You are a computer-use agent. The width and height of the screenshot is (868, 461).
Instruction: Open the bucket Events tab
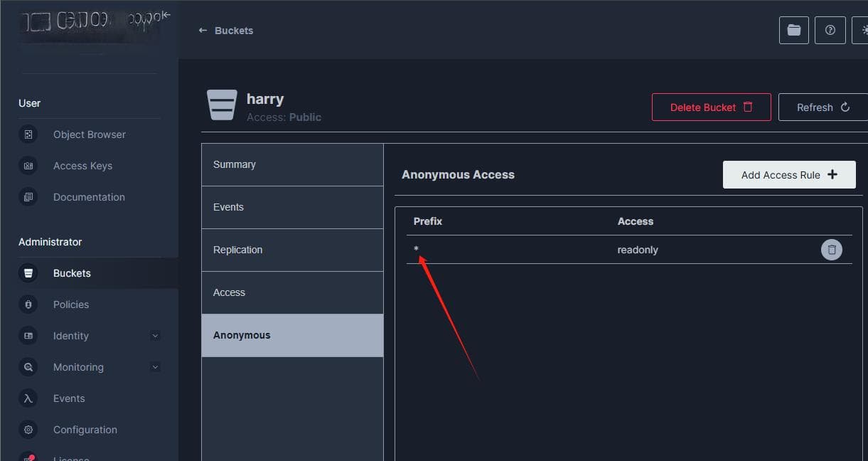[292, 207]
